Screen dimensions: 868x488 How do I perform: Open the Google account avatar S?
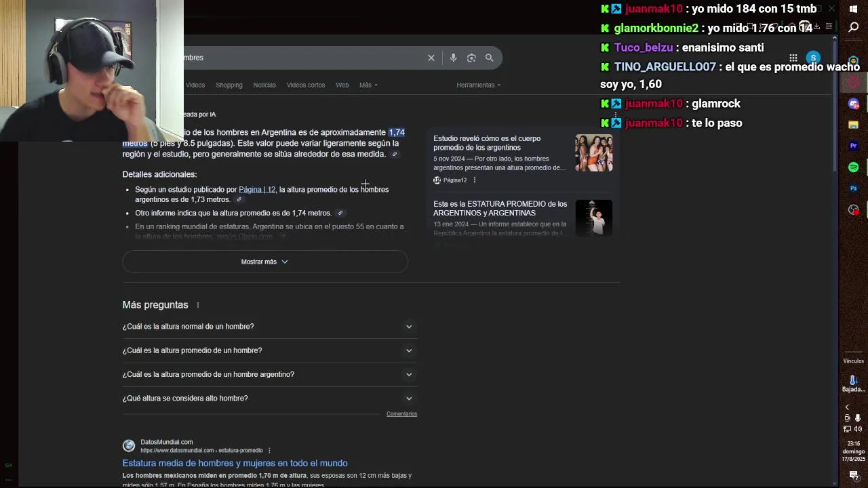tap(813, 58)
